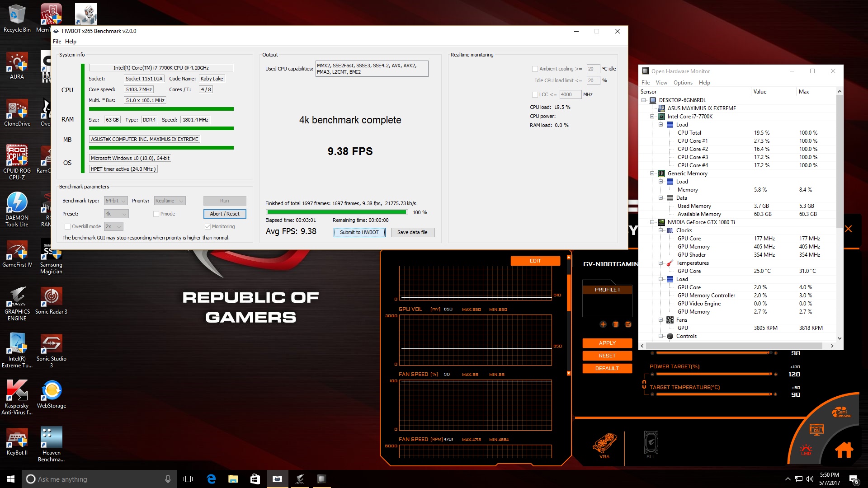Click the Save data file button
Viewport: 868px width, 488px height.
tap(412, 232)
